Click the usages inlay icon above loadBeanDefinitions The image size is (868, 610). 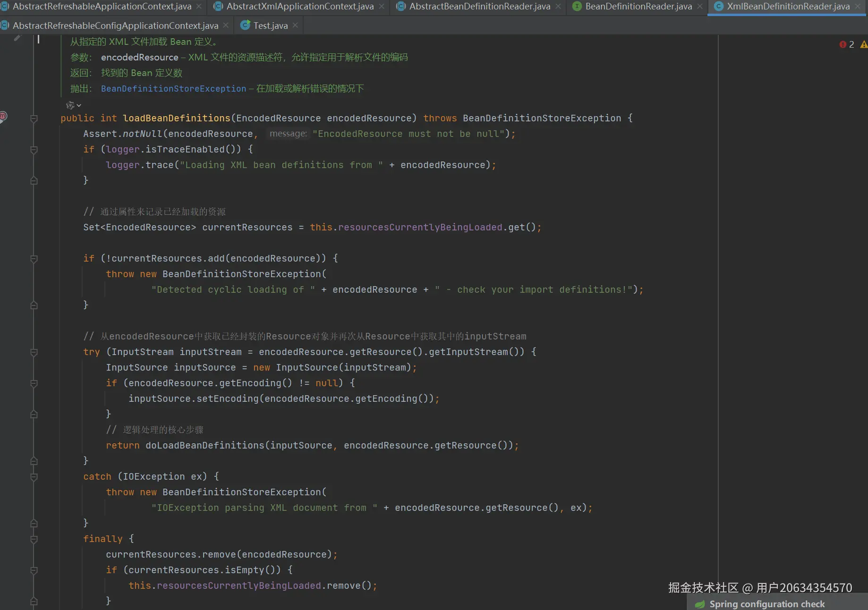pos(71,105)
